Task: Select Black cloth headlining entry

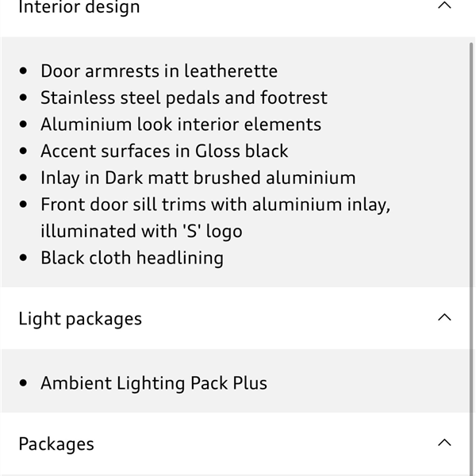Action: click(132, 258)
